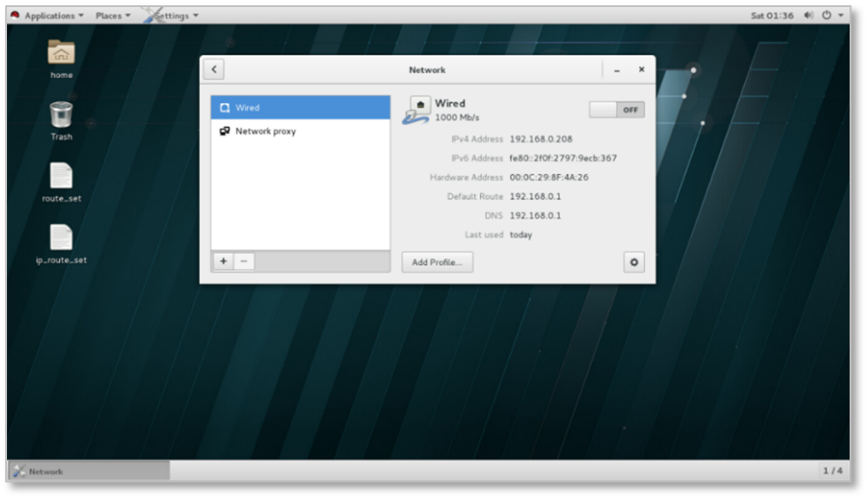This screenshot has height=499, width=868.
Task: Select Wired in the network list
Action: point(300,107)
